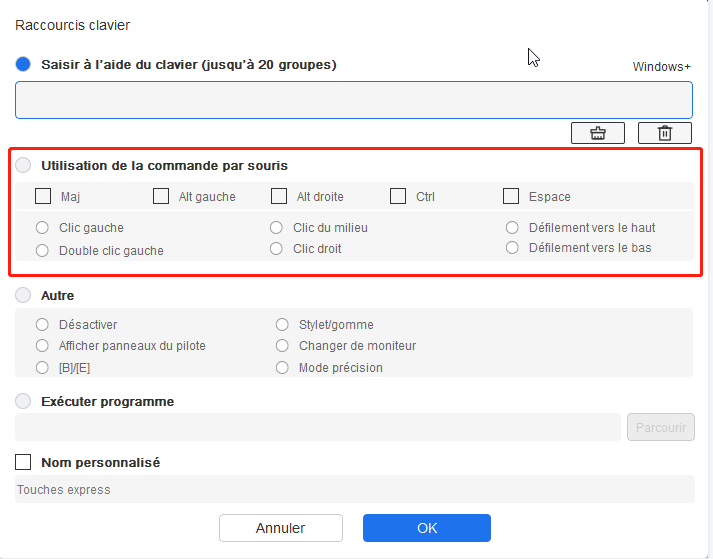The height and width of the screenshot is (559, 713).
Task: Check the Espace checkbox
Action: (511, 196)
